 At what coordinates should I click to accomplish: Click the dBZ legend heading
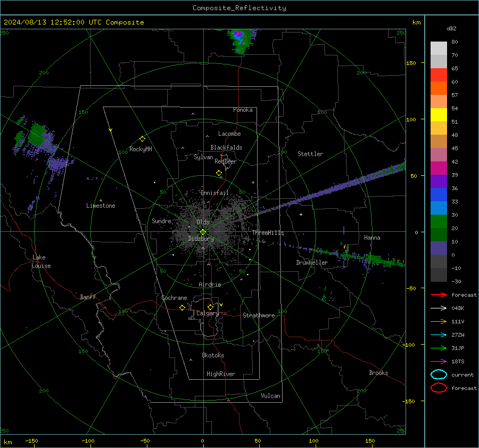coord(451,28)
